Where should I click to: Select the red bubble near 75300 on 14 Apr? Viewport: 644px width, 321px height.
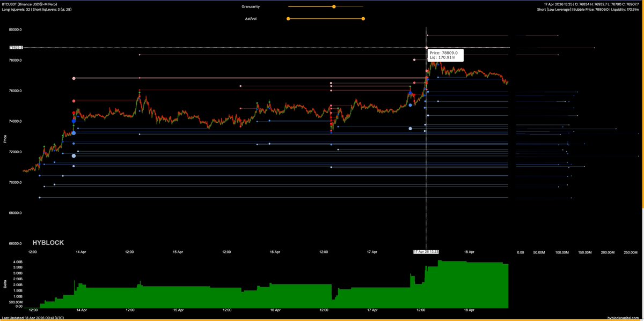[x=74, y=101]
